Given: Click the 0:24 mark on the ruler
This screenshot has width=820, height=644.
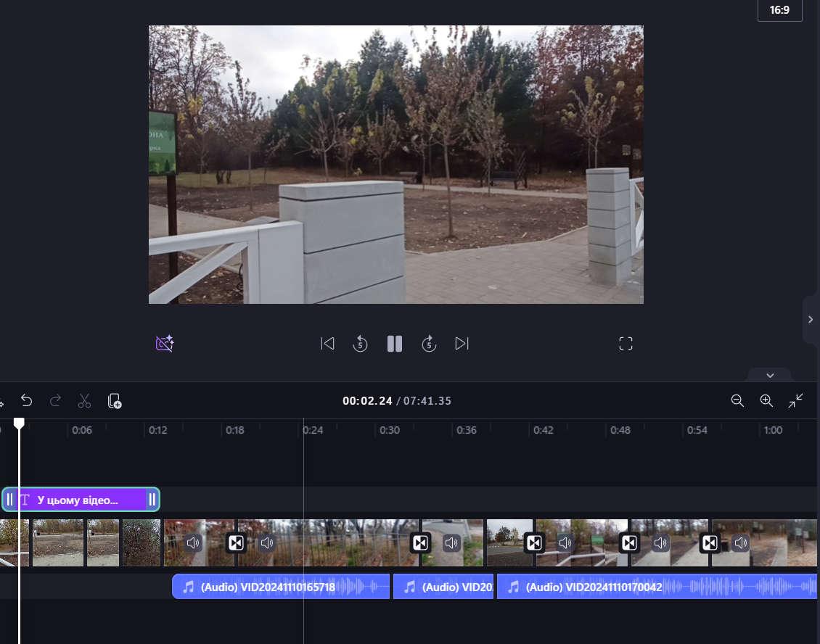Looking at the screenshot, I should [x=313, y=430].
